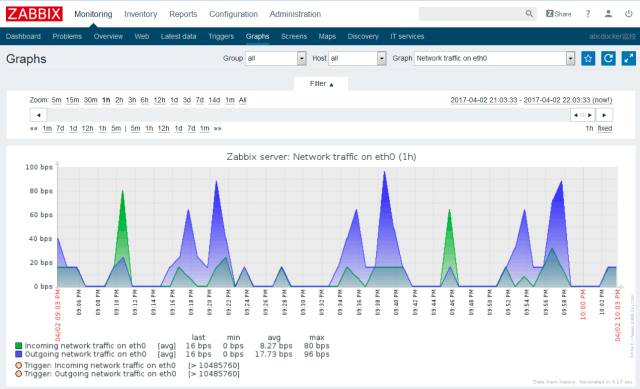Set zoom to 15m

(72, 100)
